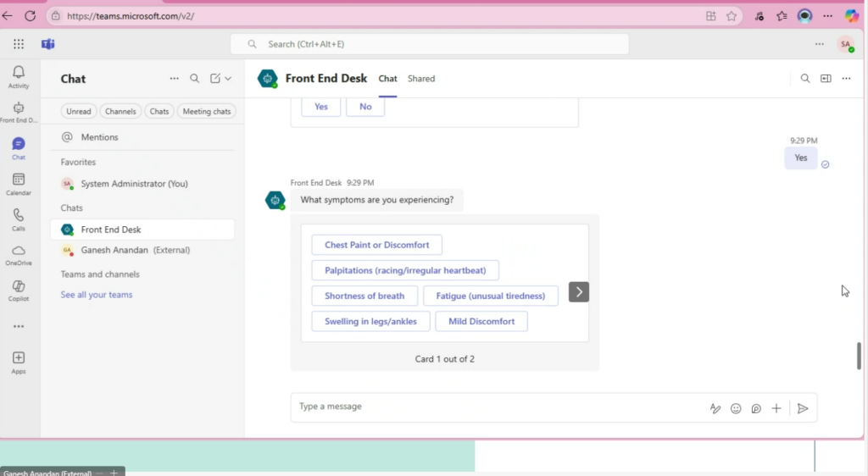The height and width of the screenshot is (476, 868).
Task: Click the conversation scrollbar thumb
Action: coord(859,356)
